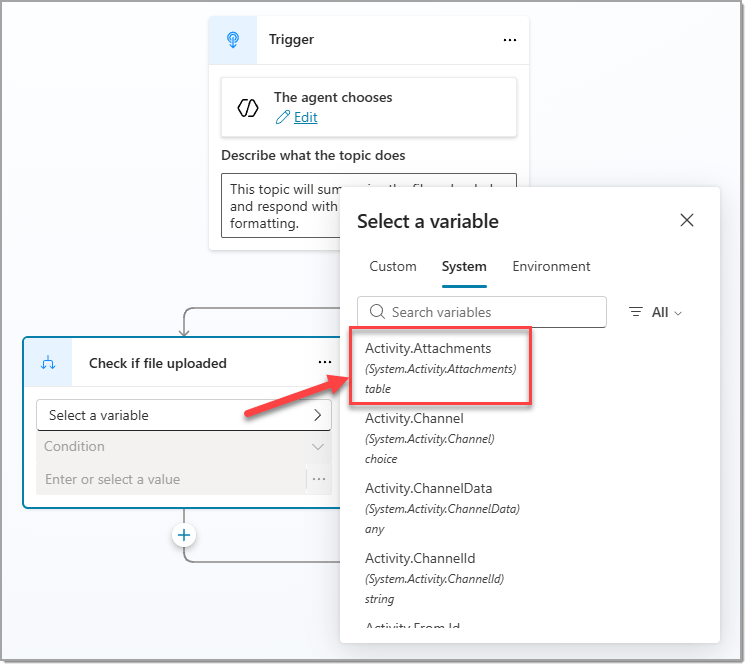Add a node with the plus button
Image resolution: width=748 pixels, height=667 pixels.
pyautogui.click(x=185, y=537)
